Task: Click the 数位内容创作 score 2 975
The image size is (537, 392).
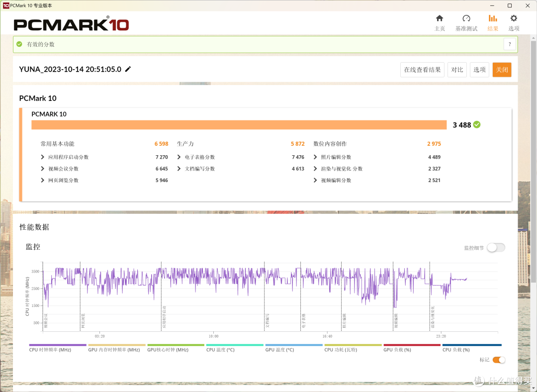Action: (x=434, y=144)
